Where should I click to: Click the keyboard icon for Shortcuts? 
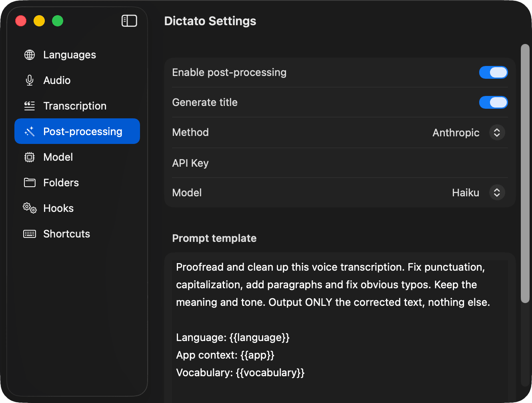[x=29, y=233]
